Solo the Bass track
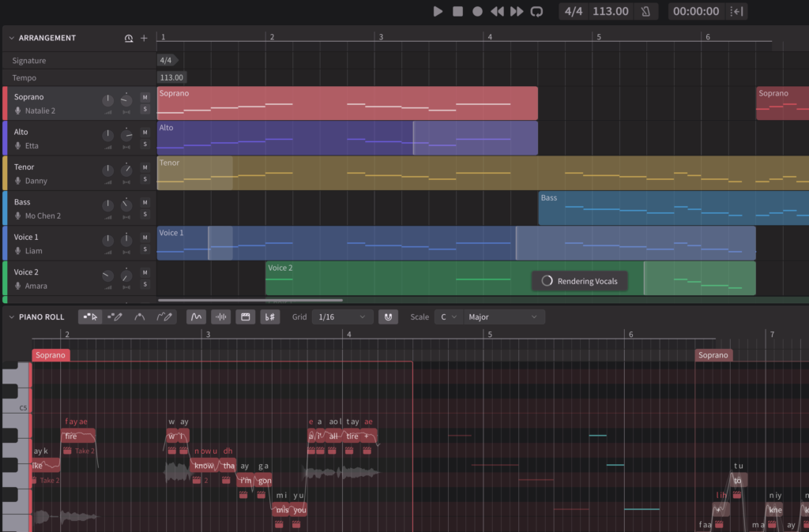Screen dimensions: 809x532 point(145,214)
